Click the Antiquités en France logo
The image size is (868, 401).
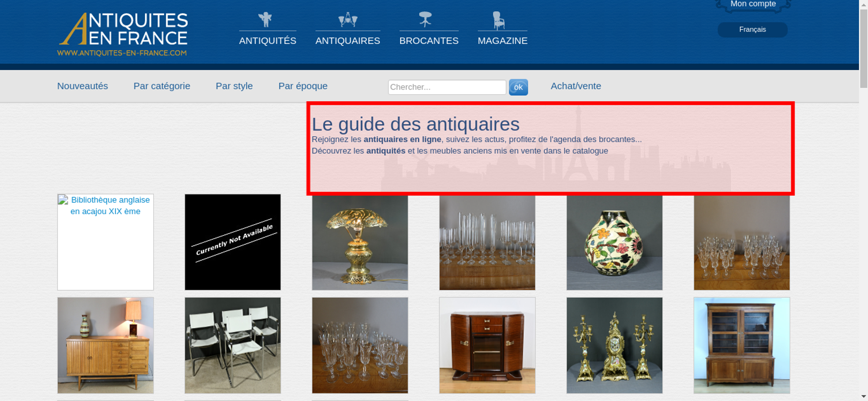click(x=123, y=34)
